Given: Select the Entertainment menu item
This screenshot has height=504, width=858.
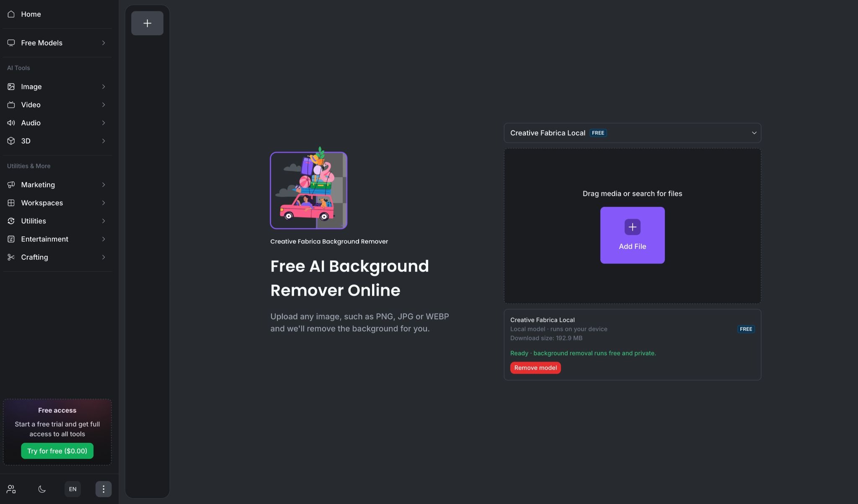Looking at the screenshot, I should click(x=57, y=239).
